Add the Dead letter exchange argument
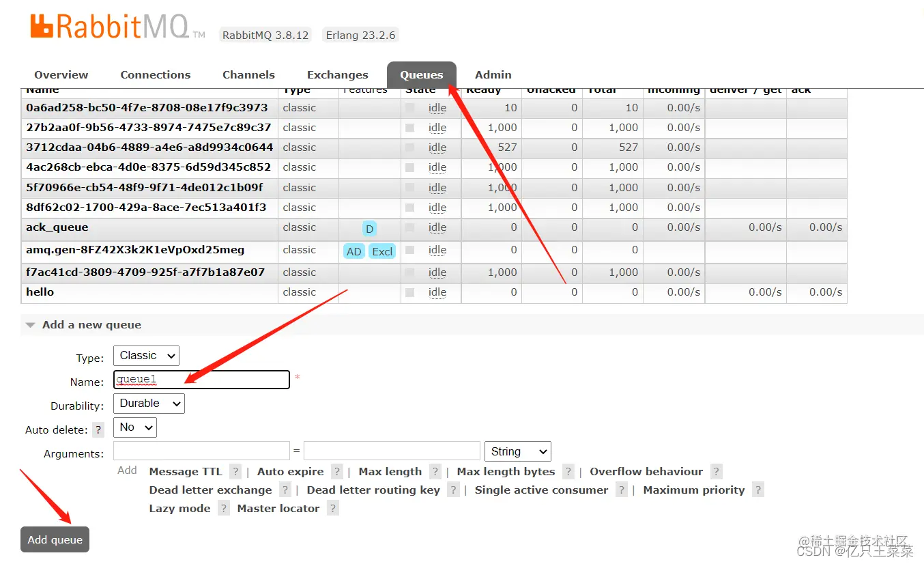The width and height of the screenshot is (924, 564). 210,490
